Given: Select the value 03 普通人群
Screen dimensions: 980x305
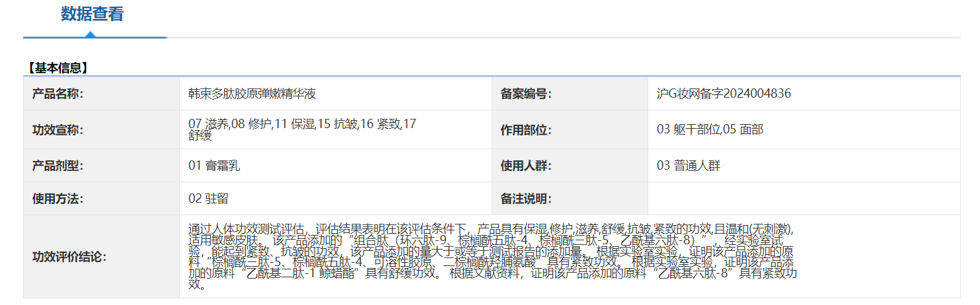Looking at the screenshot, I should [689, 166].
